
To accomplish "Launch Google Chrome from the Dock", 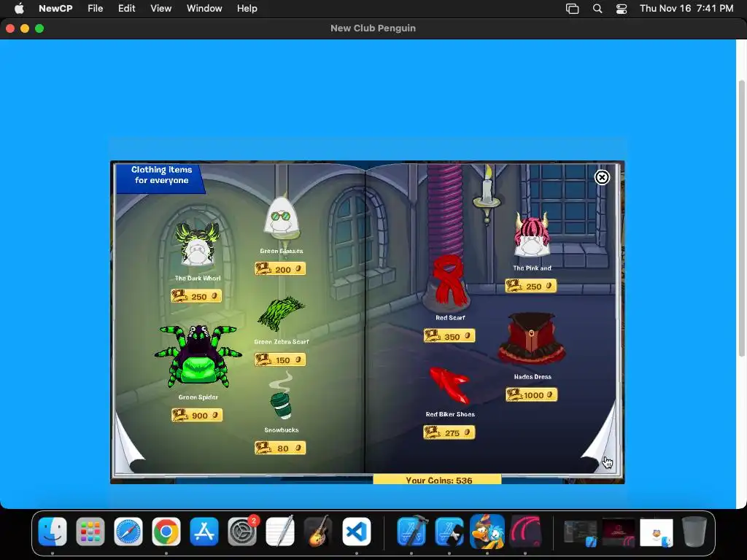I will pyautogui.click(x=166, y=531).
